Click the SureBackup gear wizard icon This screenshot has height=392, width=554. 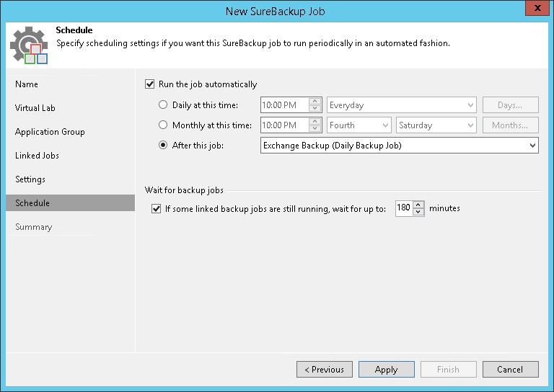tap(29, 45)
